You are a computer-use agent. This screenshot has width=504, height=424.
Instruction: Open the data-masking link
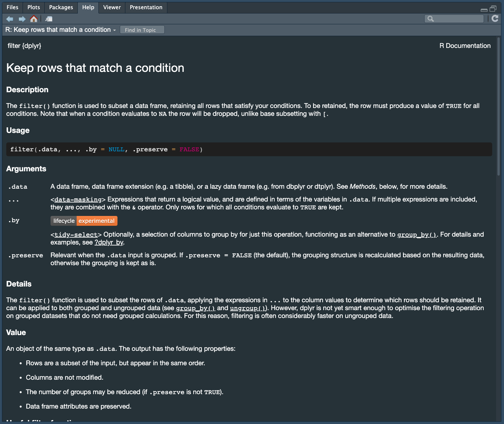tap(78, 200)
